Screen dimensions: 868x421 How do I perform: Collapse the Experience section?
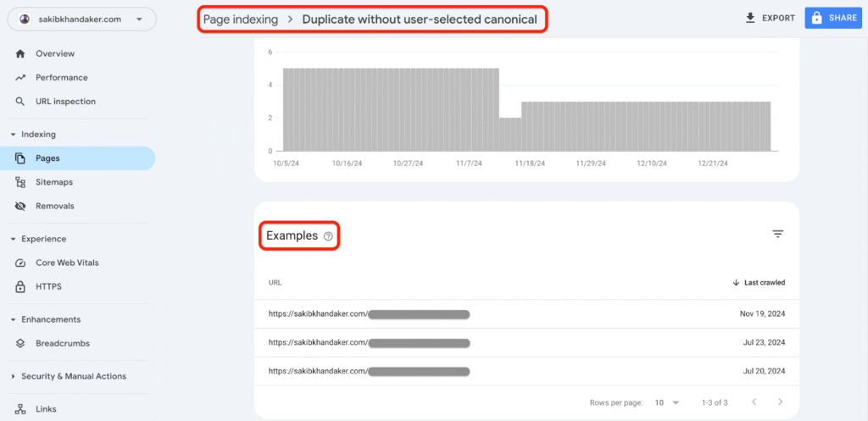(x=13, y=239)
